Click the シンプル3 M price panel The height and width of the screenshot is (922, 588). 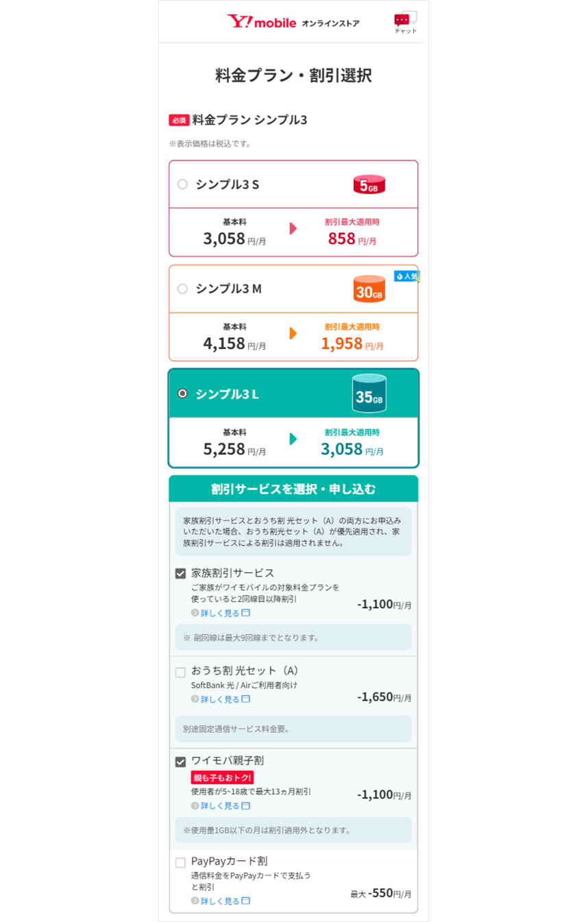[x=293, y=337]
